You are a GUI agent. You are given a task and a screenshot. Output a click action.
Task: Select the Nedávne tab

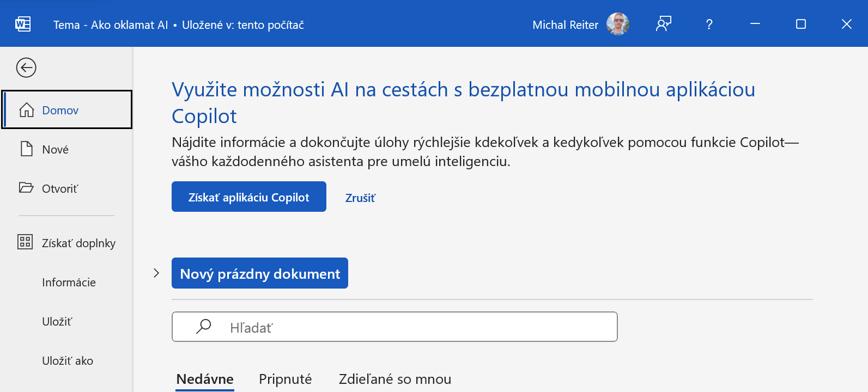205,379
